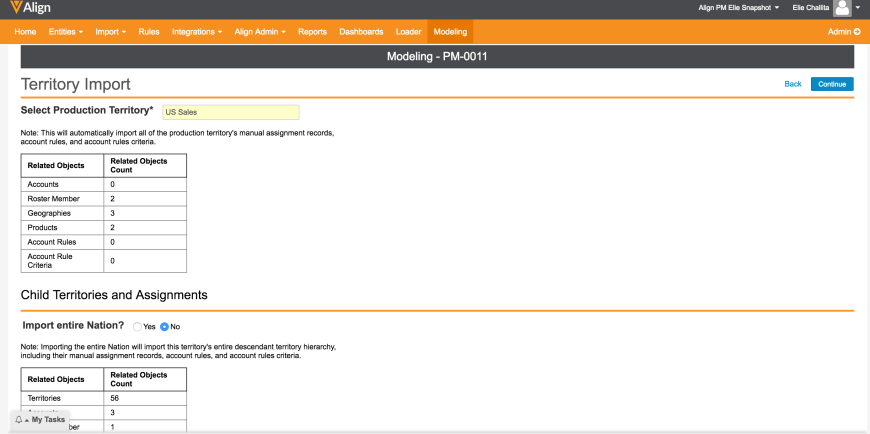Image resolution: width=870 pixels, height=434 pixels.
Task: Expand the Import menu dropdown
Action: click(x=110, y=32)
